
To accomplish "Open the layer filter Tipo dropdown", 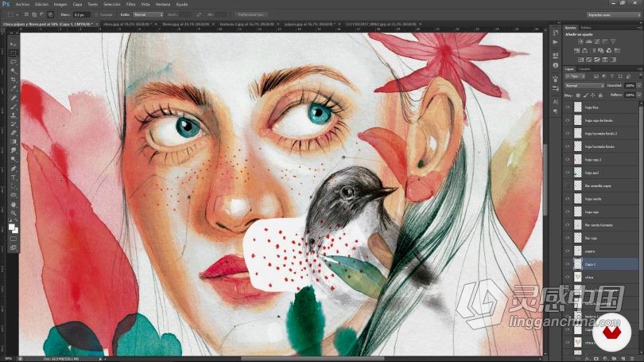I will [x=575, y=76].
